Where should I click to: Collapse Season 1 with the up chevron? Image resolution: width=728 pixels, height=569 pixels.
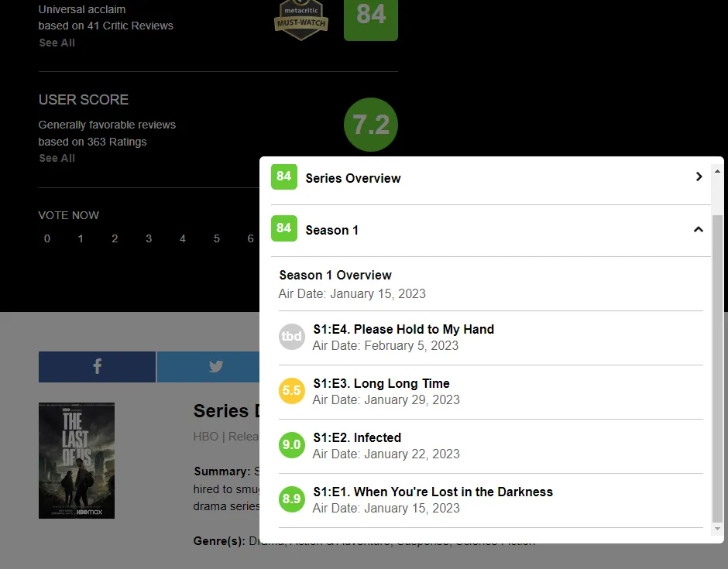click(699, 229)
